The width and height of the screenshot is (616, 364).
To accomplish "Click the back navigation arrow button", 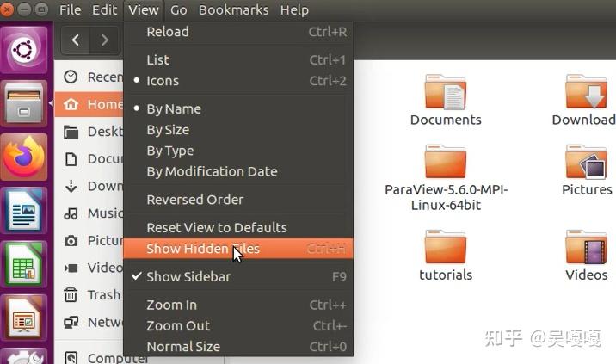I will click(77, 40).
